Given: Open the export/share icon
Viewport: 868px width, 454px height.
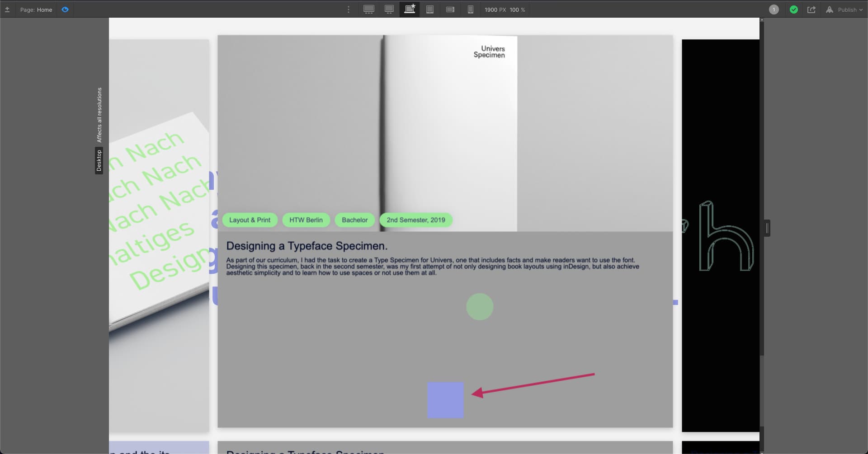Looking at the screenshot, I should (811, 9).
